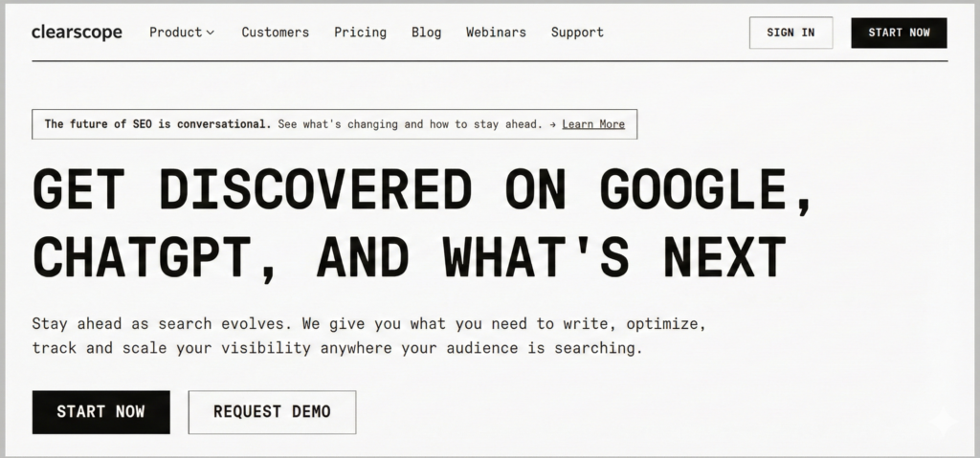Follow the Learn More link
This screenshot has height=458, width=980.
click(593, 124)
